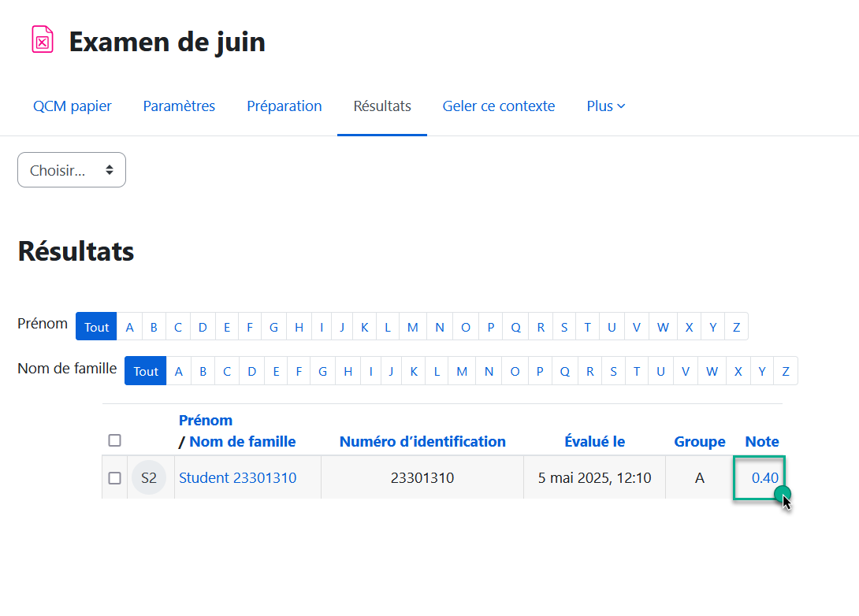The width and height of the screenshot is (859, 616).
Task: Go to the Préparation tab
Action: (284, 106)
